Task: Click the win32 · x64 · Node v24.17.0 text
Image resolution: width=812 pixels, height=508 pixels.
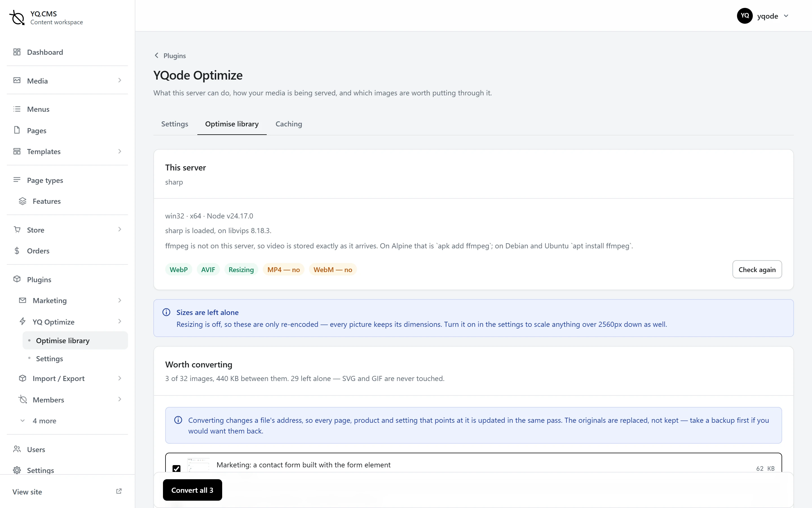Action: point(209,216)
